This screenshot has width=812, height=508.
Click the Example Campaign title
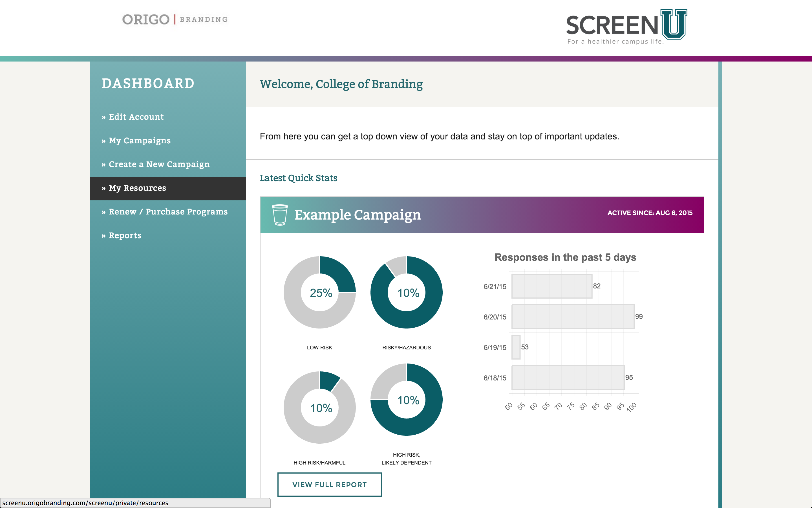pyautogui.click(x=358, y=215)
